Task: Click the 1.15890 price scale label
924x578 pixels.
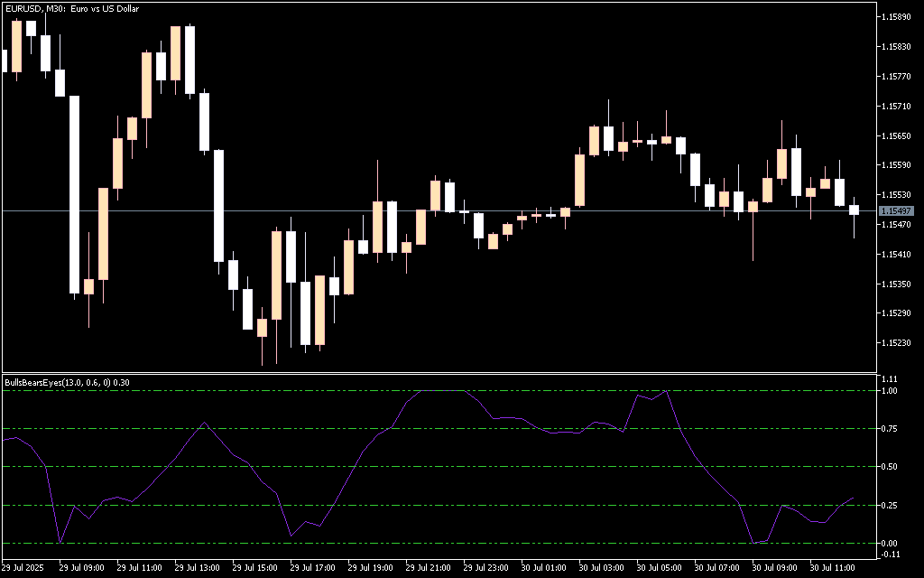Action: click(x=896, y=16)
